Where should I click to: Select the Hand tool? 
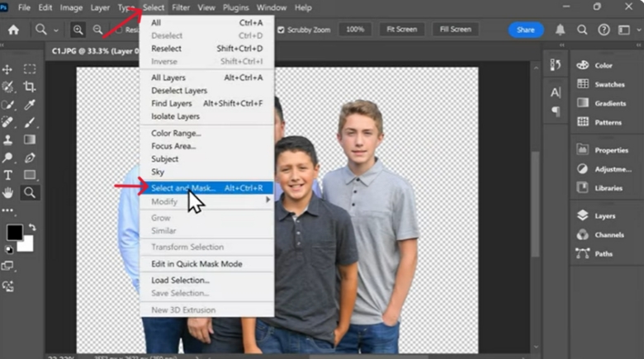pos(8,192)
